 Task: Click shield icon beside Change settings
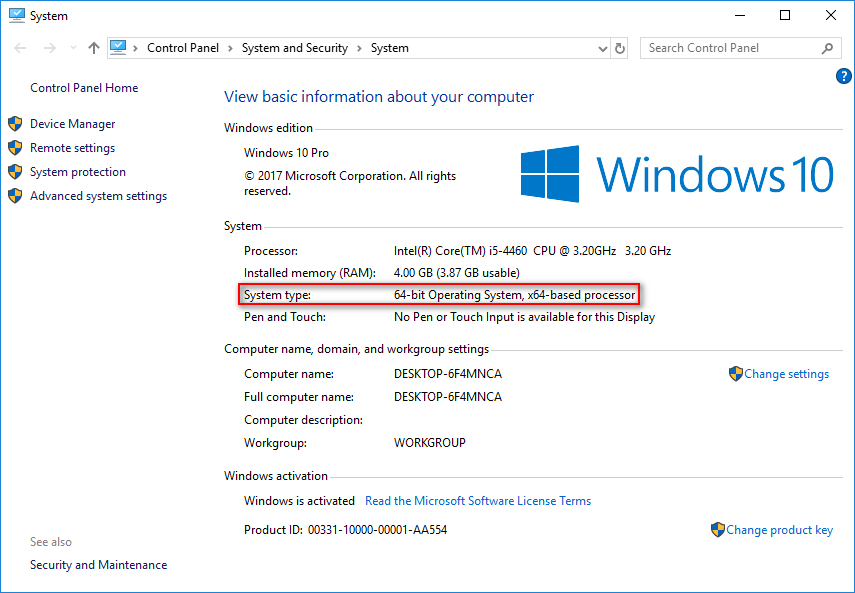736,374
